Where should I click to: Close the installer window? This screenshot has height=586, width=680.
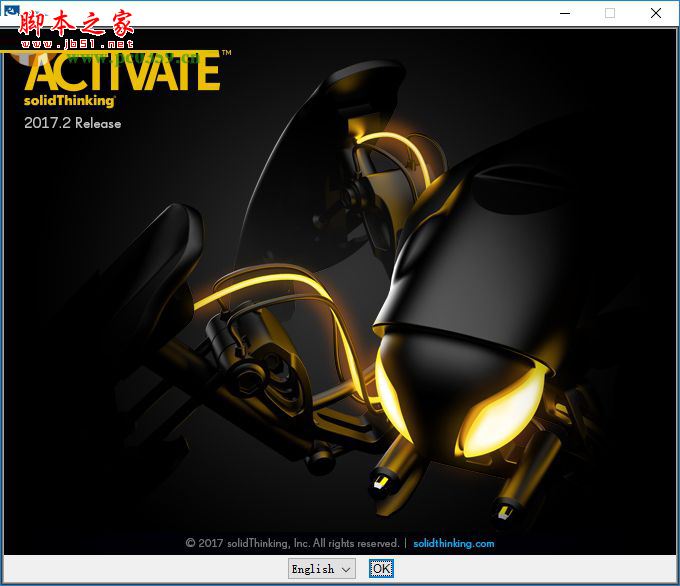tap(656, 13)
